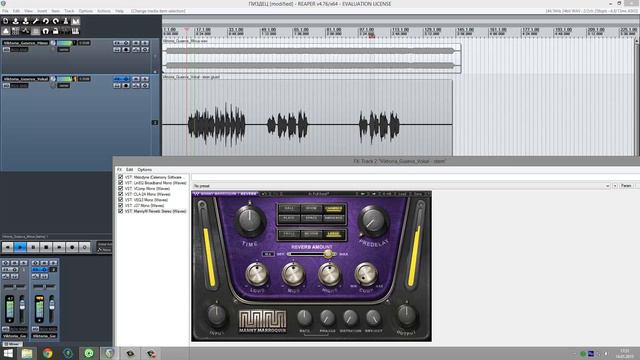
Task: Open the No preset combo box
Action: pos(401,186)
